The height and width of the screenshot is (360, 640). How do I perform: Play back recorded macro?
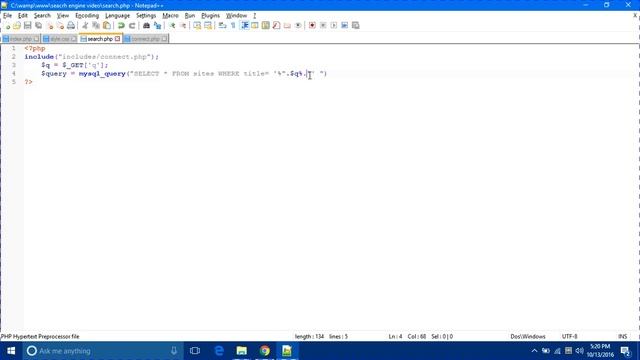pos(333,26)
